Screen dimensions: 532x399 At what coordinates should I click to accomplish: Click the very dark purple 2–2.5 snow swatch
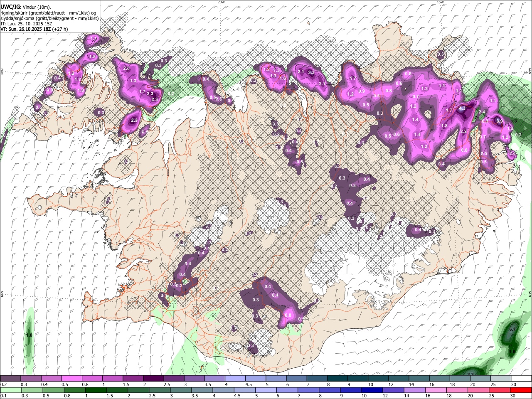coord(153,379)
